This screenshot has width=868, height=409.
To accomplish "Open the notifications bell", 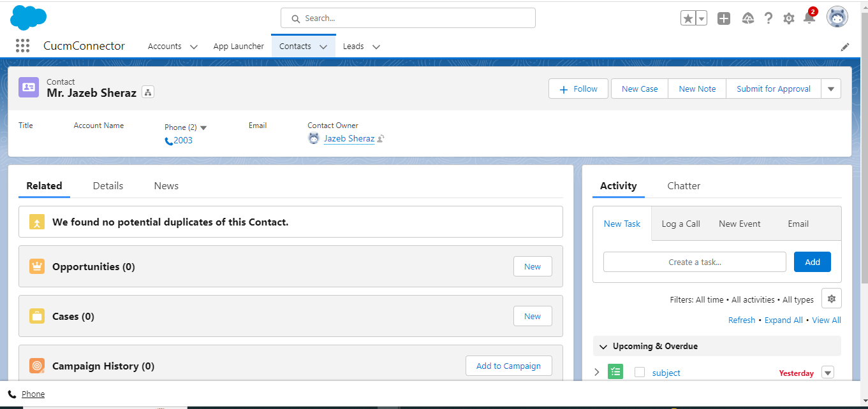I will click(x=809, y=18).
